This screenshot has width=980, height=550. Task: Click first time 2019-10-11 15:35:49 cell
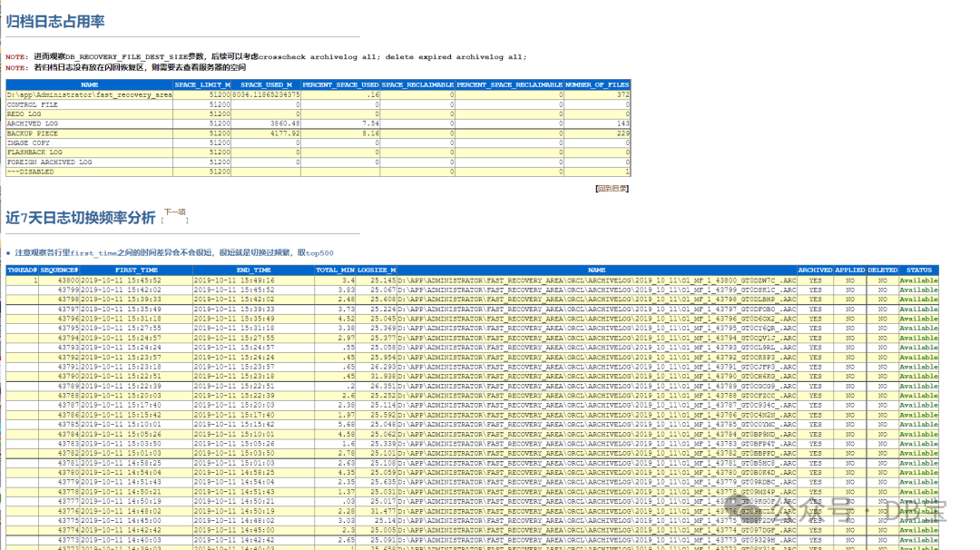(x=122, y=309)
